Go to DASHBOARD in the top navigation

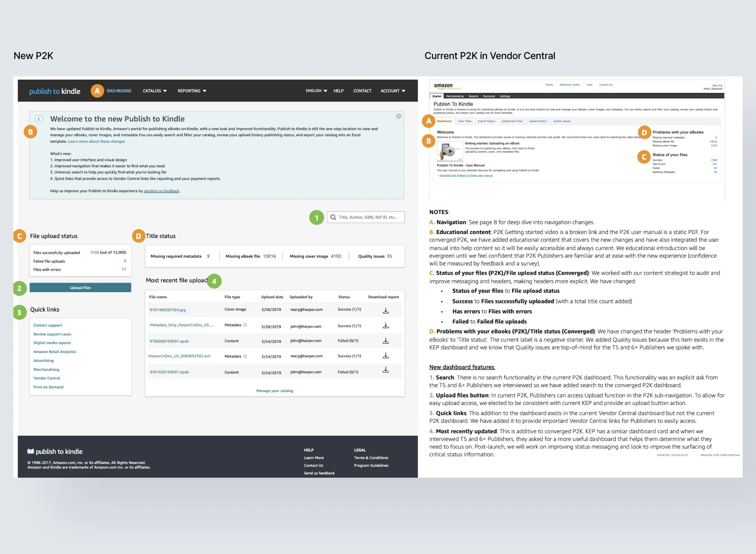pos(119,91)
